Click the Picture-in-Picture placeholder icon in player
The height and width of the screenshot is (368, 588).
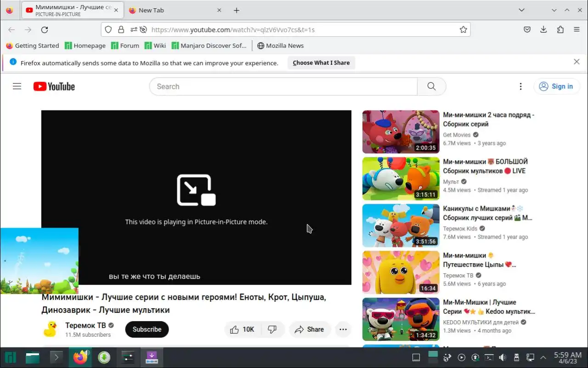point(196,190)
